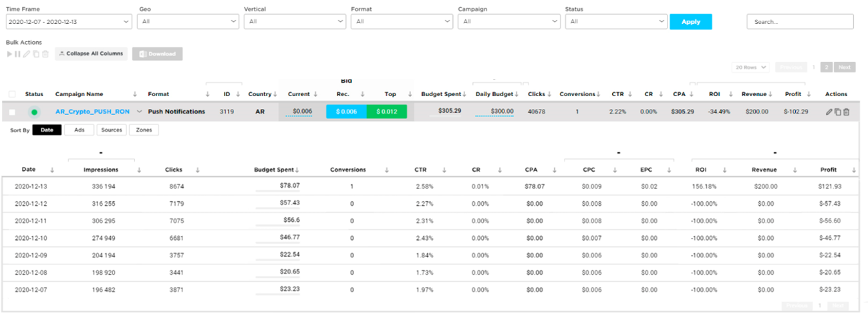This screenshot has width=868, height=316.
Task: Open the Status filter dropdown
Action: [615, 21]
